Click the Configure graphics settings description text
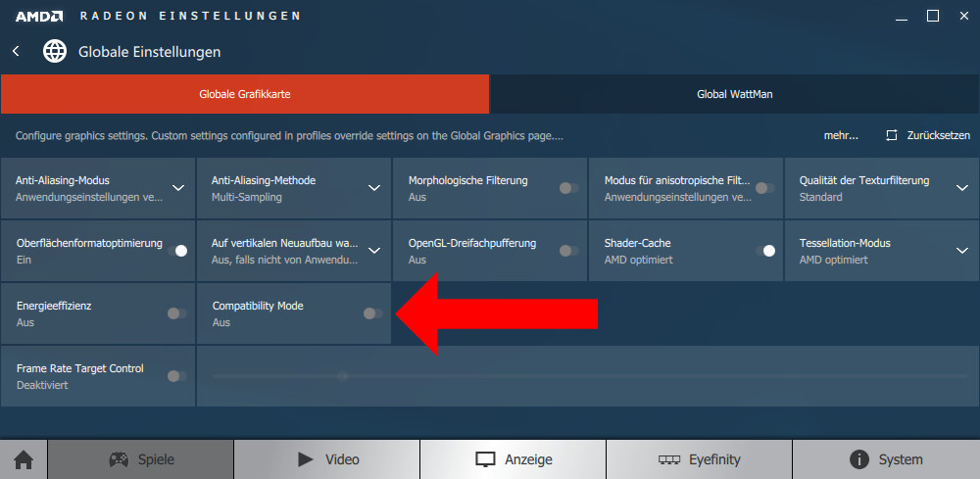Viewport: 980px width, 479px height. point(289,135)
